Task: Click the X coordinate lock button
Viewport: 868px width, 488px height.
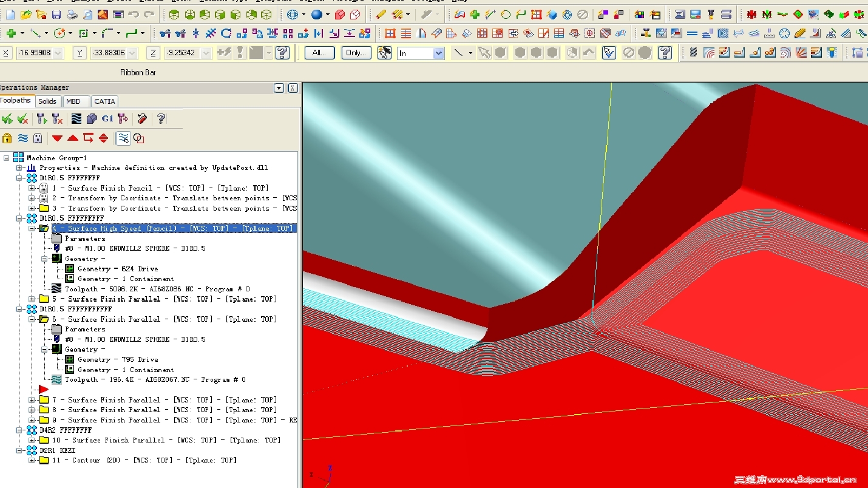Action: (6, 53)
